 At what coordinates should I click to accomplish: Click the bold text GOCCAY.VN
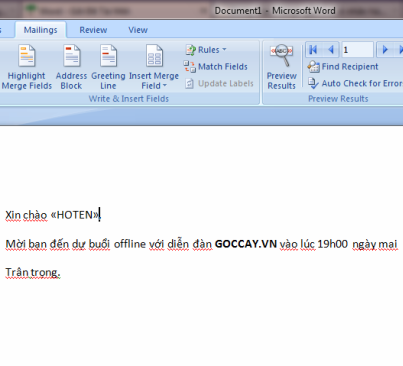tap(246, 244)
